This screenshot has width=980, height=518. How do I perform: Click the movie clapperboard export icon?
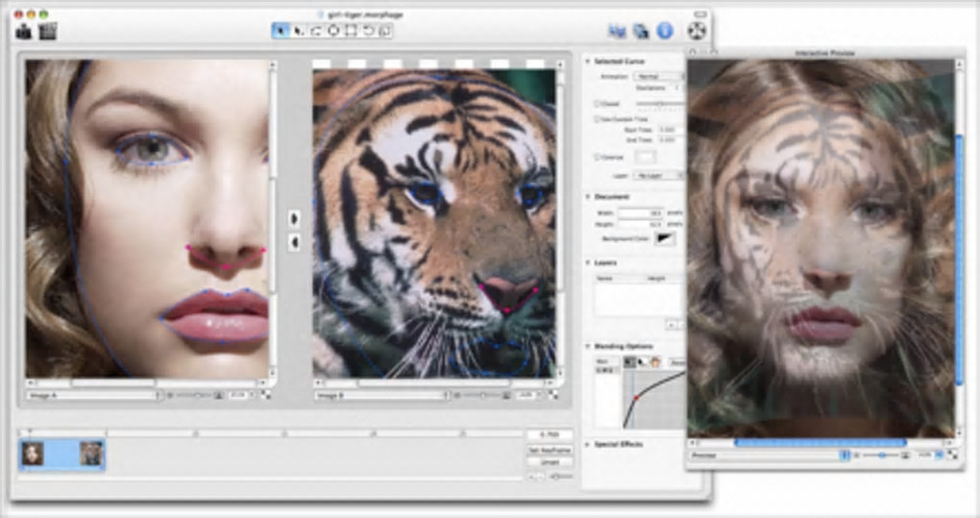coord(47,32)
